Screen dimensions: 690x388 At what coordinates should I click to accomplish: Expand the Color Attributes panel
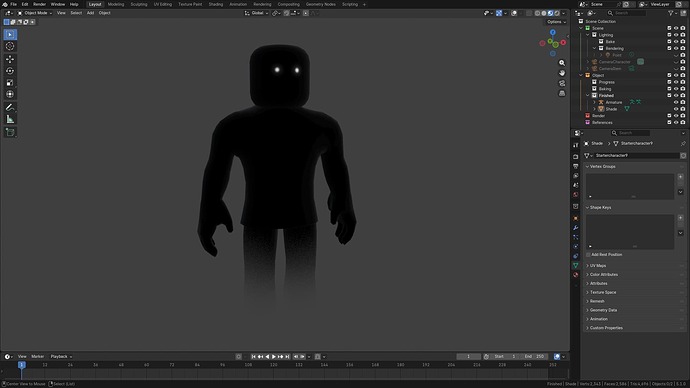pos(604,275)
